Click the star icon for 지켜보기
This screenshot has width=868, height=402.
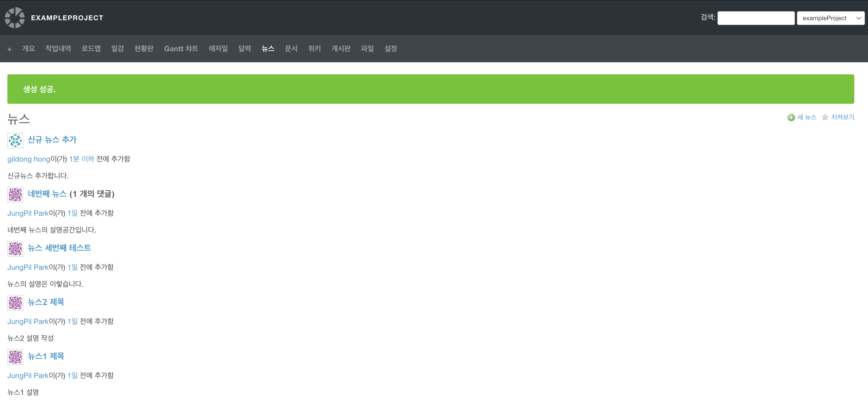click(x=825, y=117)
